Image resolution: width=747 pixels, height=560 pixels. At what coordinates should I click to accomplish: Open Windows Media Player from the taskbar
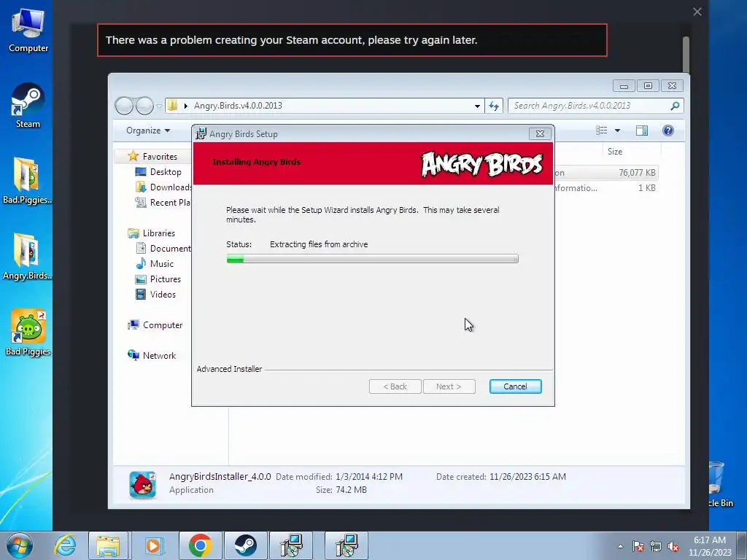coord(153,545)
